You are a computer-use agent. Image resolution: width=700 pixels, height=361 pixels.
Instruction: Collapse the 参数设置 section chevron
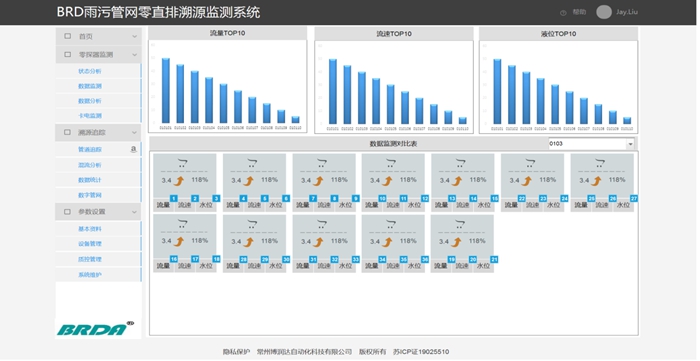[x=134, y=212]
